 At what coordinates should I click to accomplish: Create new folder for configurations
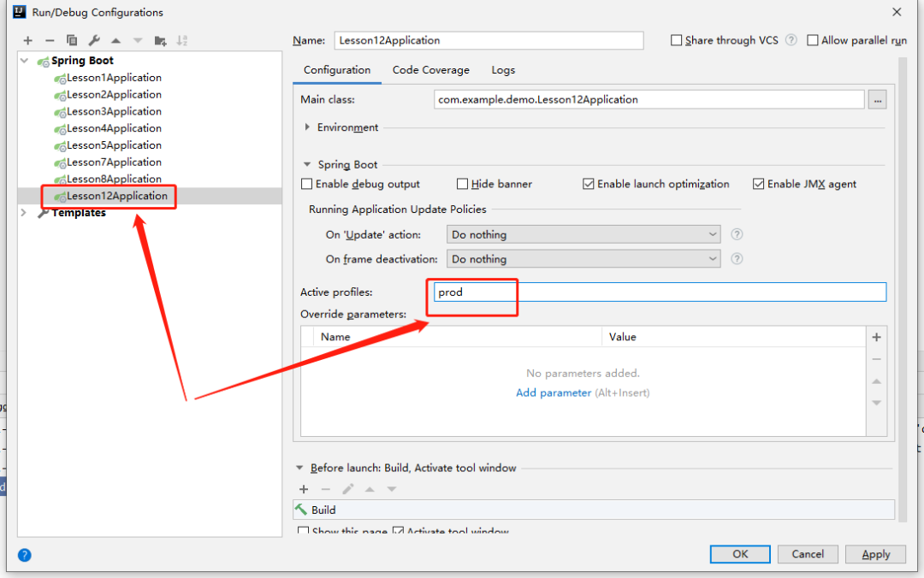[x=160, y=41]
